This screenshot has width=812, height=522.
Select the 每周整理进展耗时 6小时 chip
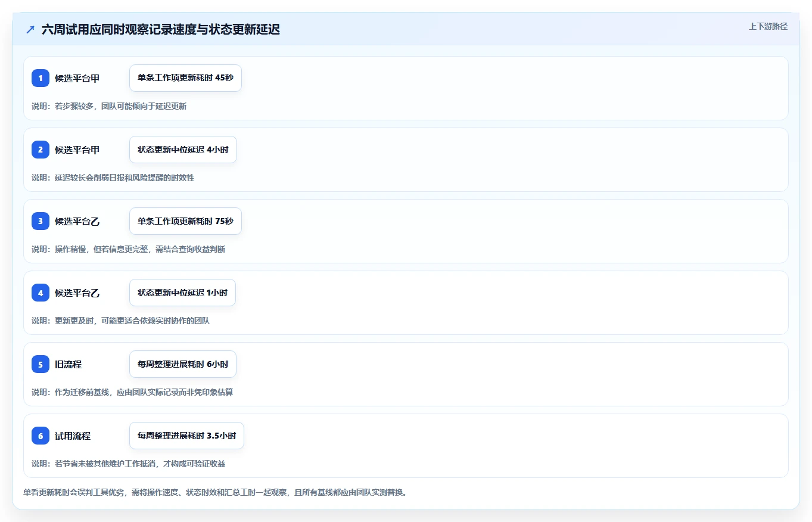183,364
